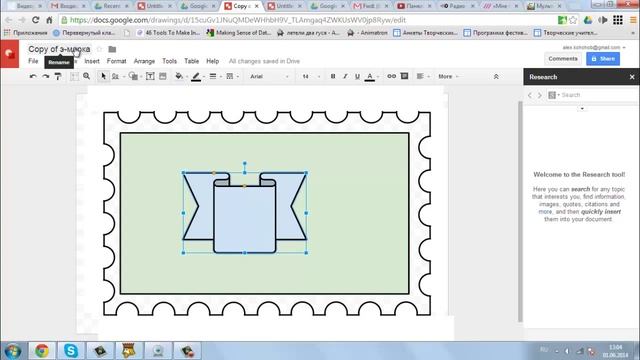
Task: Choose the Select arrow cursor tool
Action: click(103, 76)
